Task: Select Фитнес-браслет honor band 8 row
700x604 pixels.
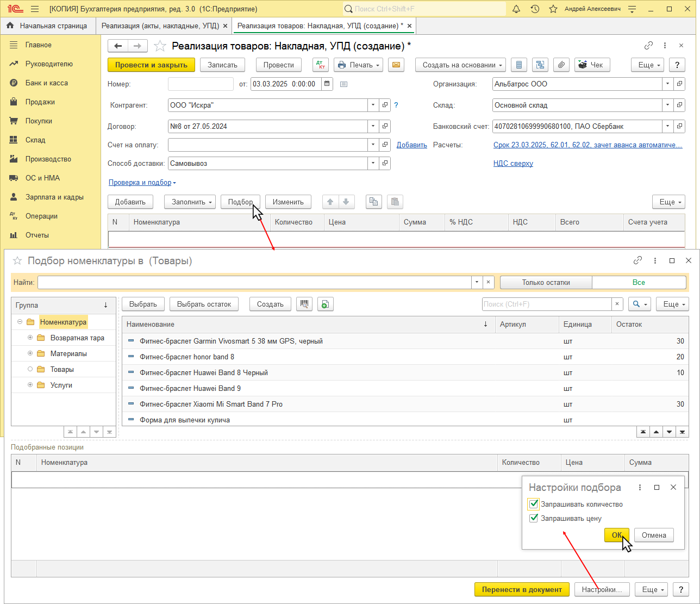Action: pos(187,357)
